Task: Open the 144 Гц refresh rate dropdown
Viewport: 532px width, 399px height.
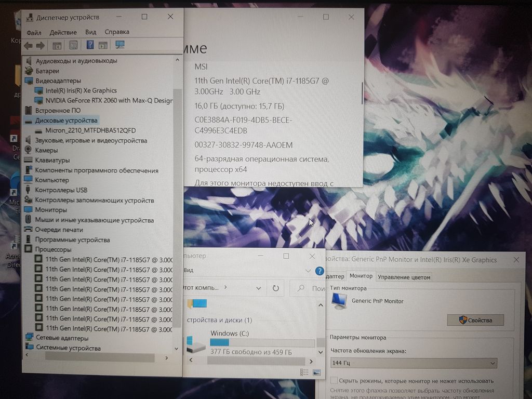Action: (x=414, y=363)
